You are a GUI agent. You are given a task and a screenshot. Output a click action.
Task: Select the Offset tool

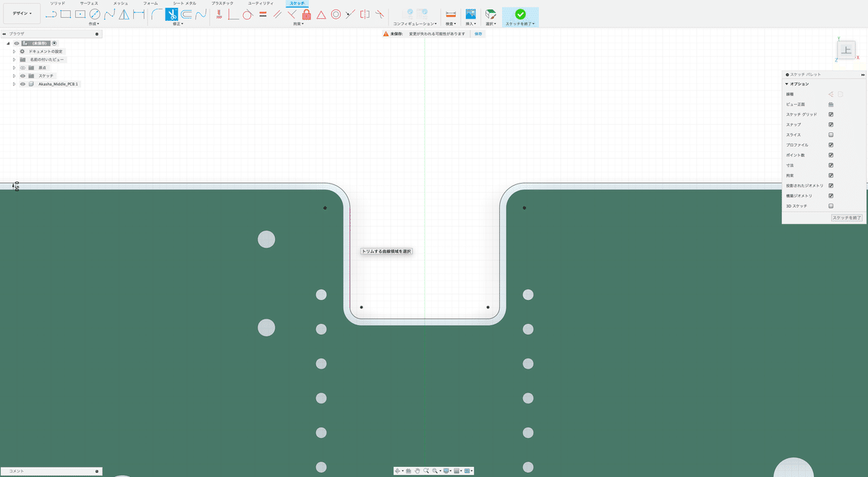[187, 14]
